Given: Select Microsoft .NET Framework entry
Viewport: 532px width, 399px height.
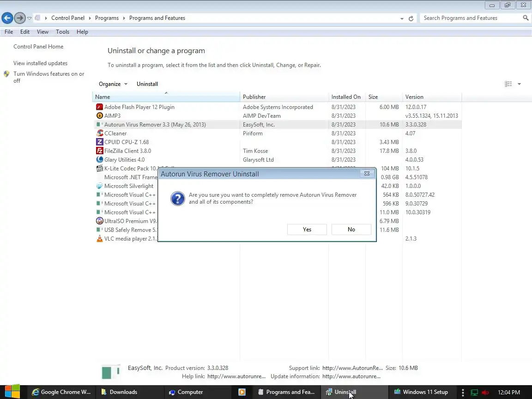Looking at the screenshot, I should point(131,177).
